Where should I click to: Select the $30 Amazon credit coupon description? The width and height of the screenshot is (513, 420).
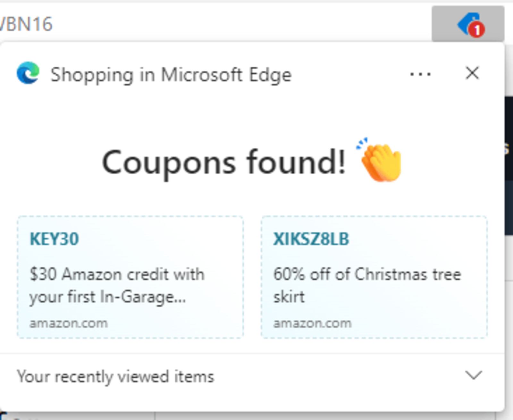117,285
